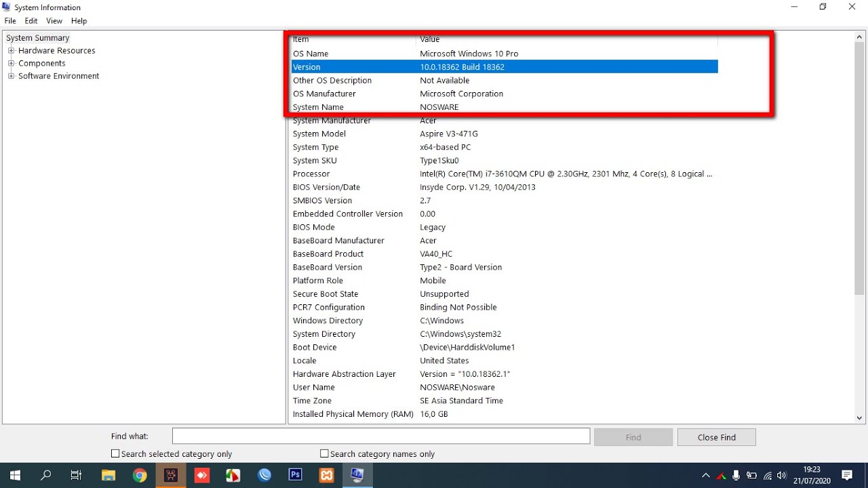This screenshot has height=488, width=868.
Task: Open the battery power tray icon
Action: click(x=752, y=475)
